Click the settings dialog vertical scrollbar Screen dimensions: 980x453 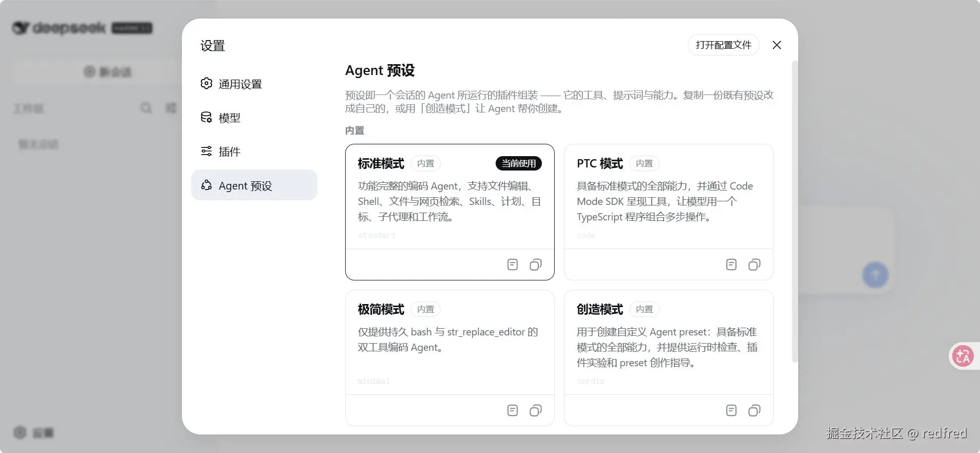[x=795, y=212]
